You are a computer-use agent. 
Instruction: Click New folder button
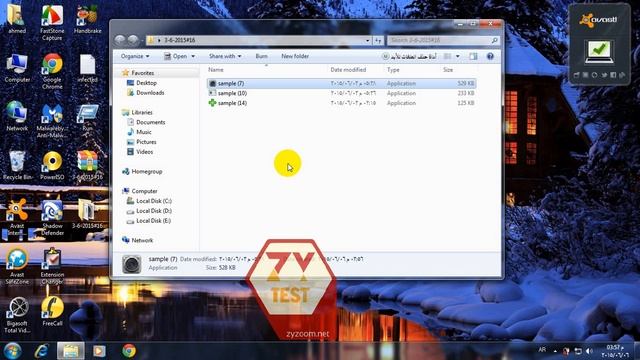(x=295, y=56)
